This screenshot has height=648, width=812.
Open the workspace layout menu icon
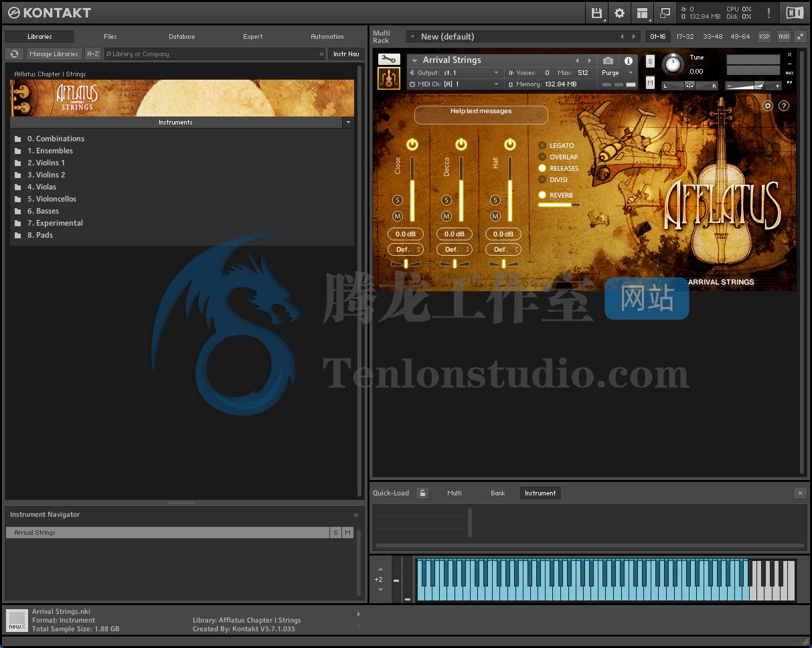642,13
